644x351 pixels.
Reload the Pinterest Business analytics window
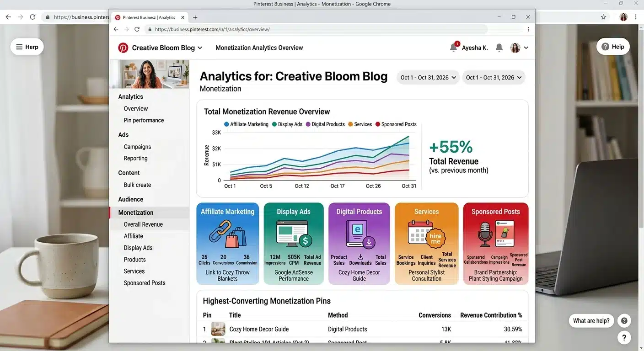point(137,29)
